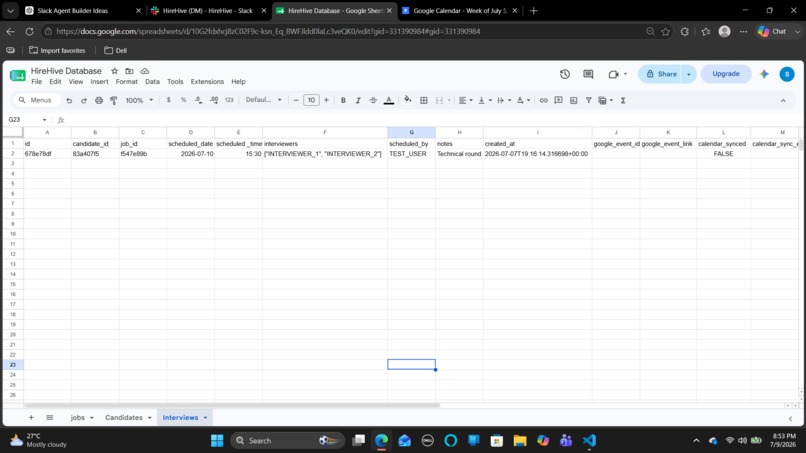Screen dimensions: 806x453
Task: Click the Insert comment icon in toolbar
Action: tap(558, 100)
